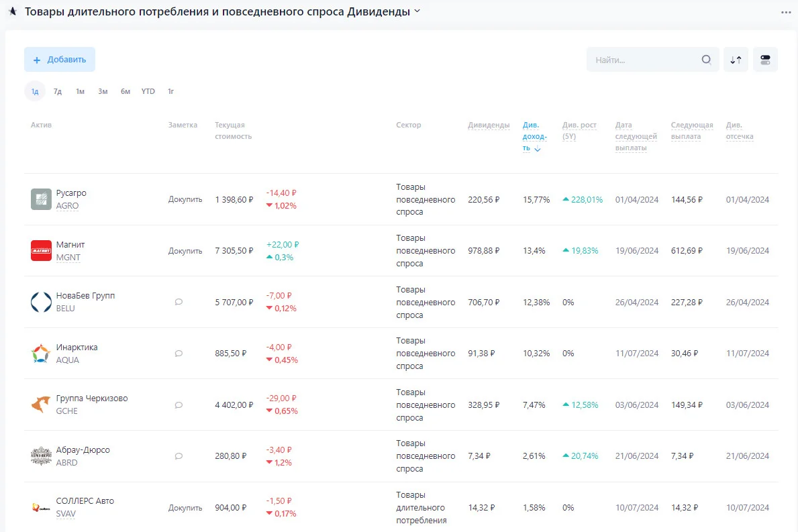Viewport: 798px width, 532px height.
Task: Click the Магнит red logo
Action: (41, 251)
